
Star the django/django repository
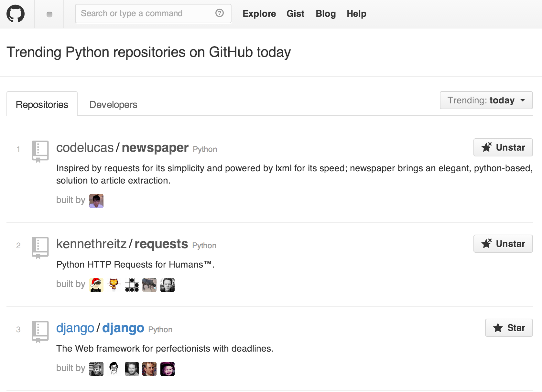(509, 328)
